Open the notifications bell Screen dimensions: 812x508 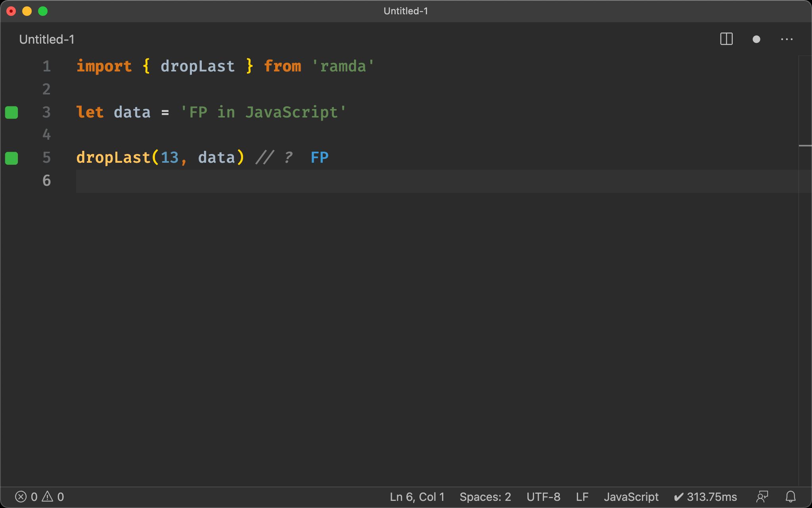[791, 497]
